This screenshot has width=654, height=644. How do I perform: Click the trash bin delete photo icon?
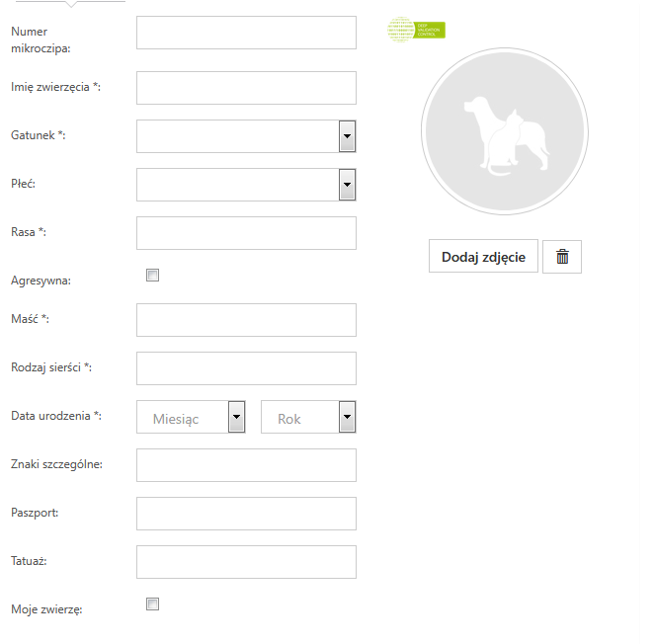(x=562, y=257)
